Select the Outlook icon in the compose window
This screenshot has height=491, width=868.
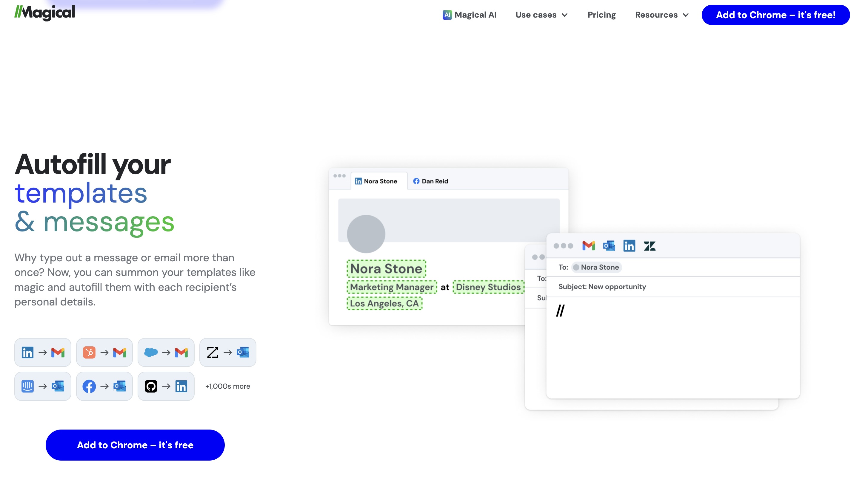[609, 246]
